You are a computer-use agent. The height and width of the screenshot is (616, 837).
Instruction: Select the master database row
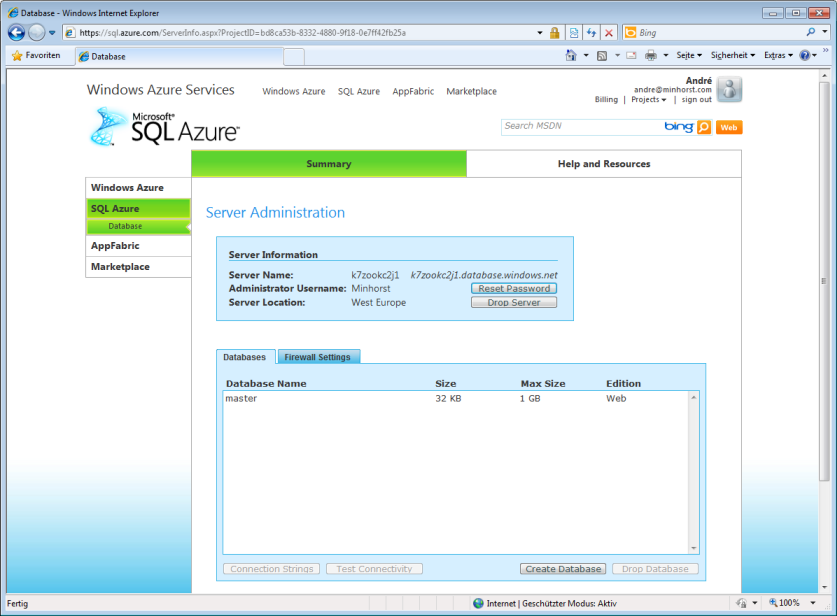pyautogui.click(x=400, y=398)
